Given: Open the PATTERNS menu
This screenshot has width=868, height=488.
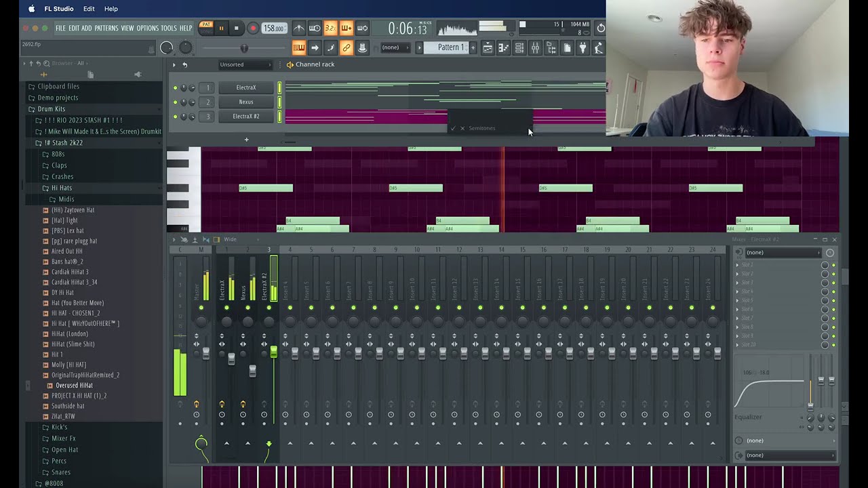Looking at the screenshot, I should pyautogui.click(x=106, y=28).
